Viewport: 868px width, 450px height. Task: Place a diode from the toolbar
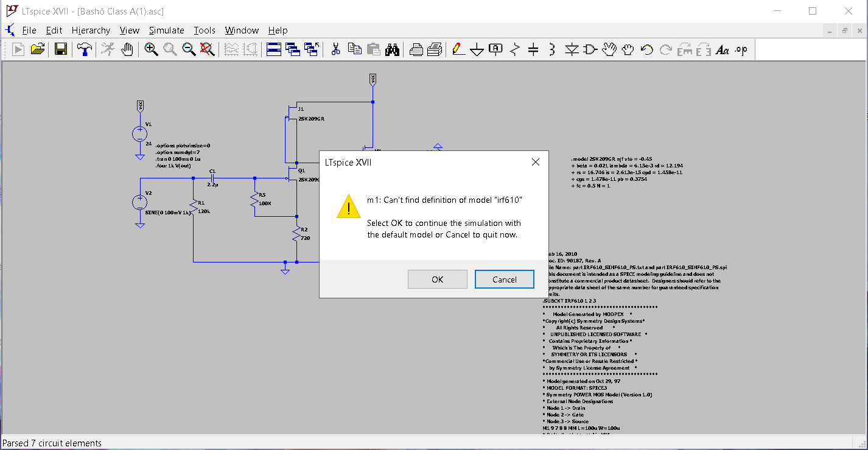pos(572,50)
